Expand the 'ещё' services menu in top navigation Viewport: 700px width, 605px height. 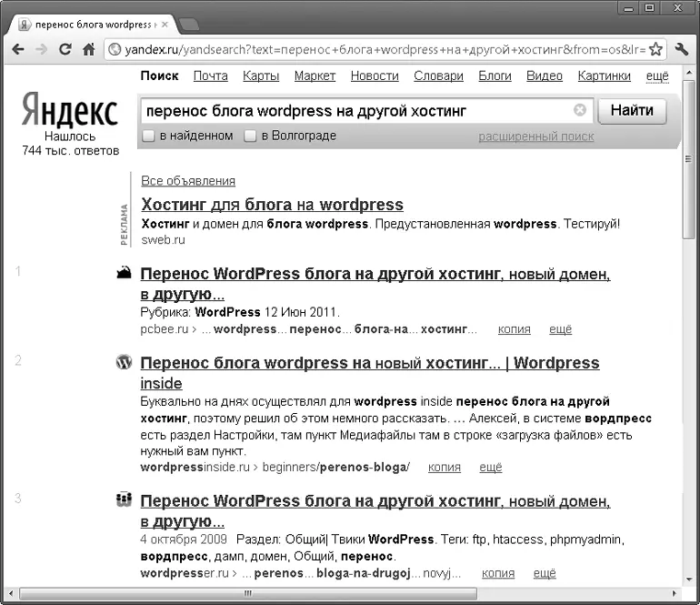coord(657,76)
